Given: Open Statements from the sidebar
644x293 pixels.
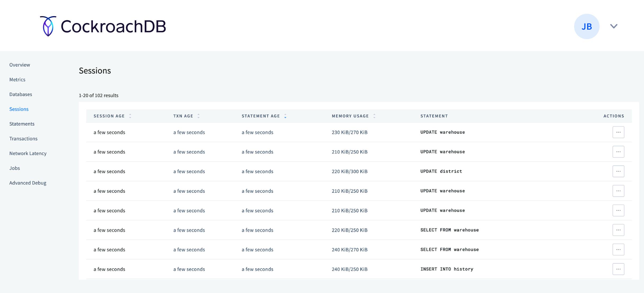Looking at the screenshot, I should [x=22, y=124].
